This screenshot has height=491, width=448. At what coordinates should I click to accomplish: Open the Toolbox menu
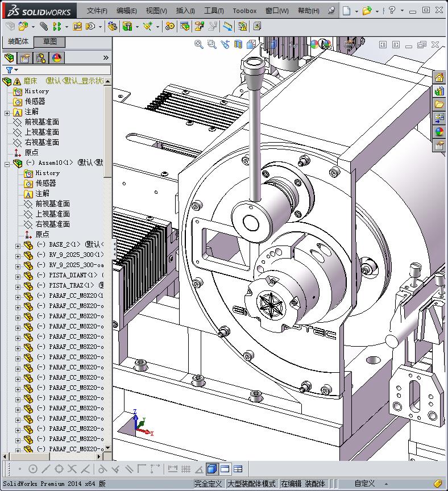point(244,11)
